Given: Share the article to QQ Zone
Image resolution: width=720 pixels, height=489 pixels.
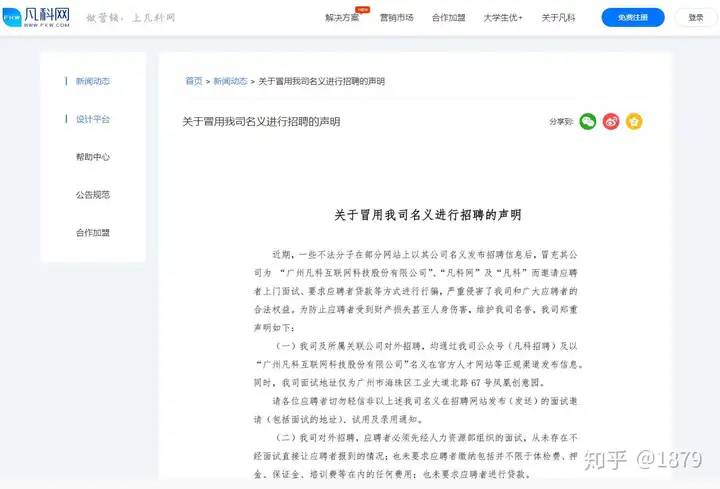Looking at the screenshot, I should (634, 122).
